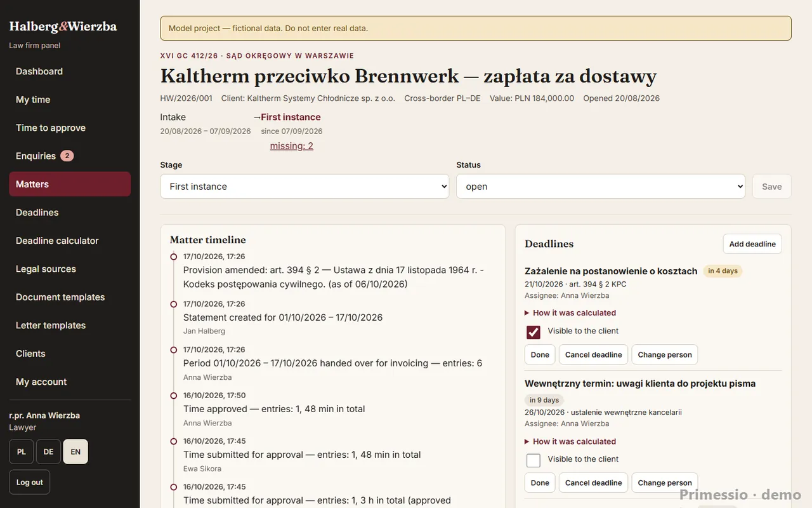Open Deadline calculator
This screenshot has width=812, height=508.
70,241
